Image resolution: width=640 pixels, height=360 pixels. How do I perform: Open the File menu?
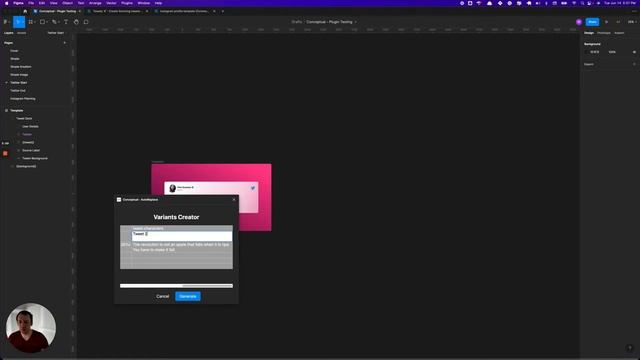click(x=31, y=3)
